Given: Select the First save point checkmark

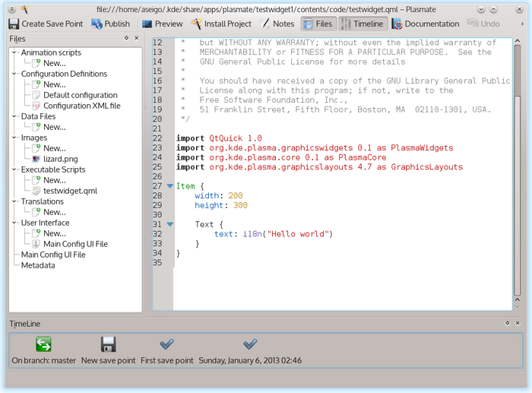Looking at the screenshot, I should click(x=167, y=344).
